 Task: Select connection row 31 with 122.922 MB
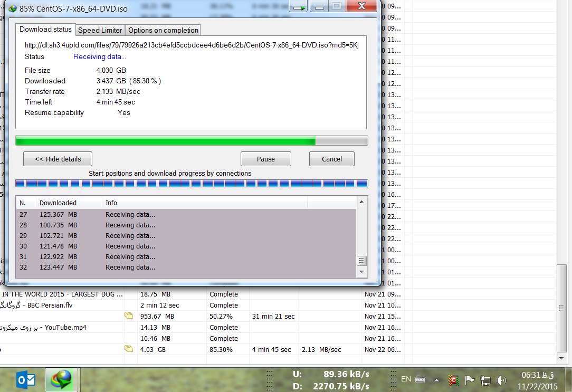click(x=186, y=257)
